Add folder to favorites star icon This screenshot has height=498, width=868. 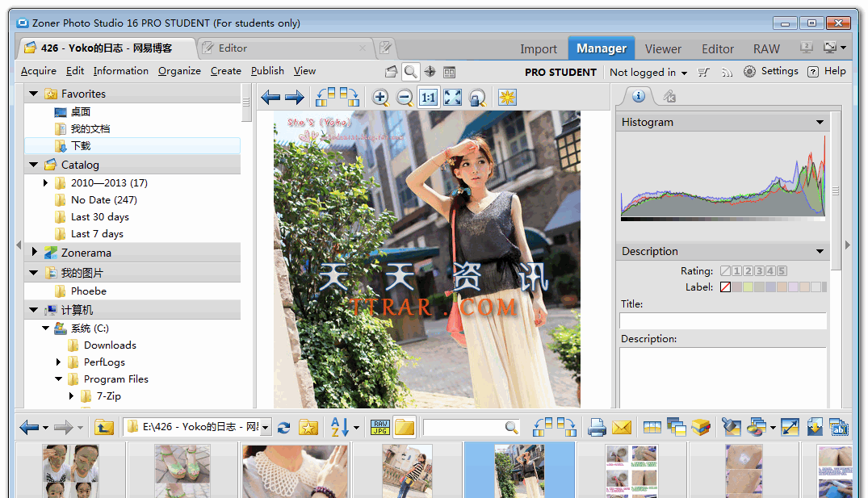tap(308, 427)
